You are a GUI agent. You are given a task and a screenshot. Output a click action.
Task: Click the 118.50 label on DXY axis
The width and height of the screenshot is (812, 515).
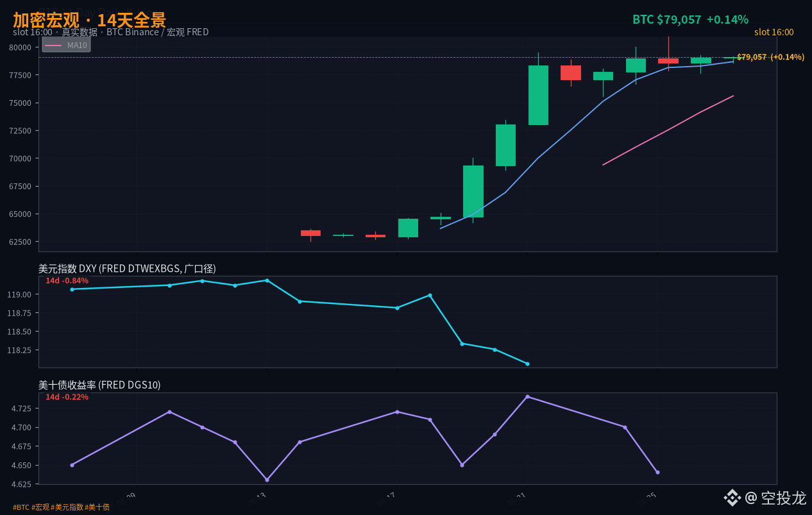[x=19, y=332]
